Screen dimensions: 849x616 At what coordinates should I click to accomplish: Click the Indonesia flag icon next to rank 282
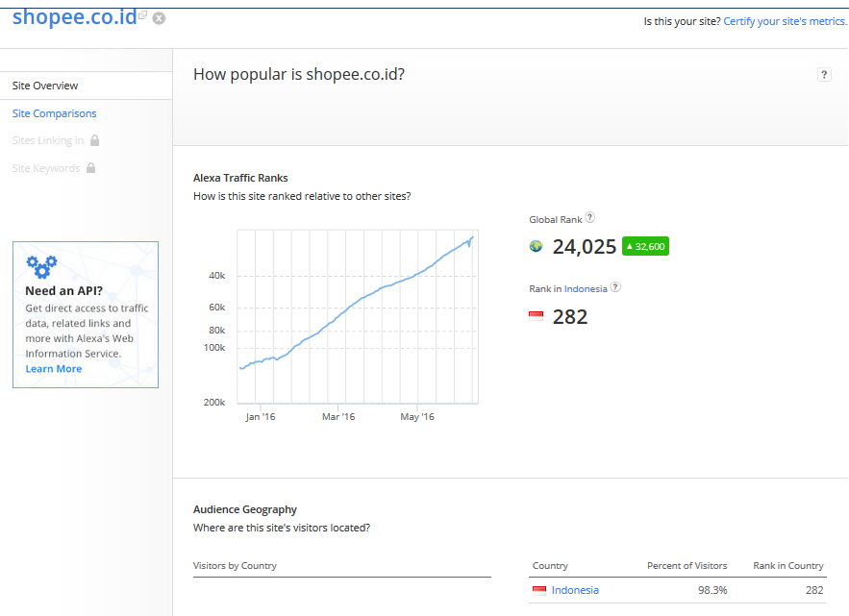point(536,315)
